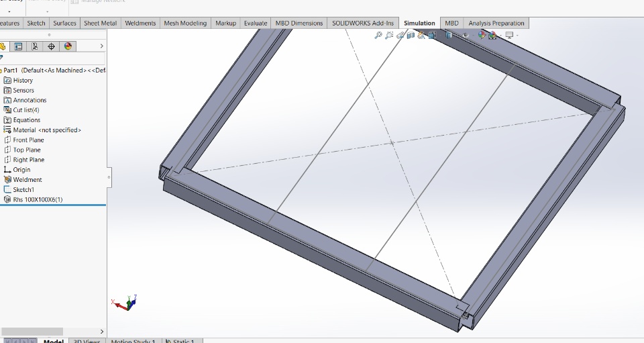Screen dimensions: 644x343
Task: Click the Zoom to Fit magnifier icon
Action: (x=378, y=36)
